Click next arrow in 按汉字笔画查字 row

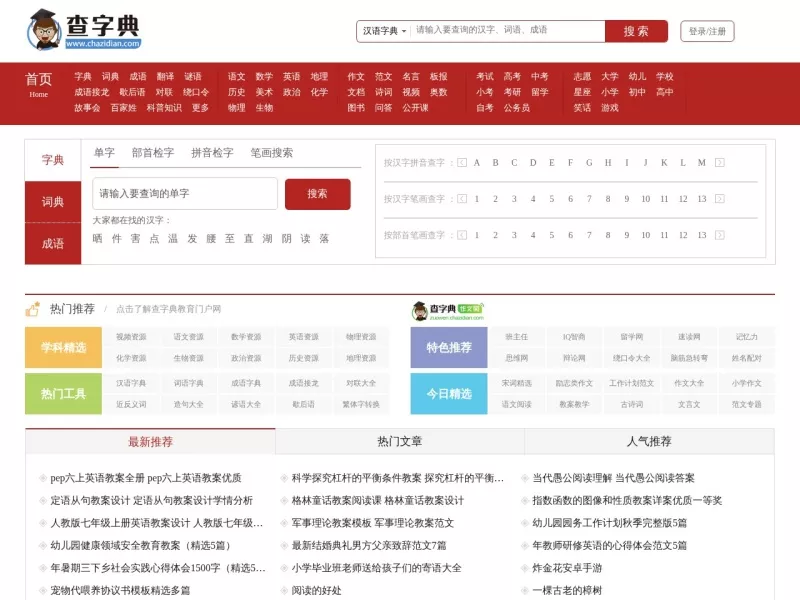(x=719, y=199)
